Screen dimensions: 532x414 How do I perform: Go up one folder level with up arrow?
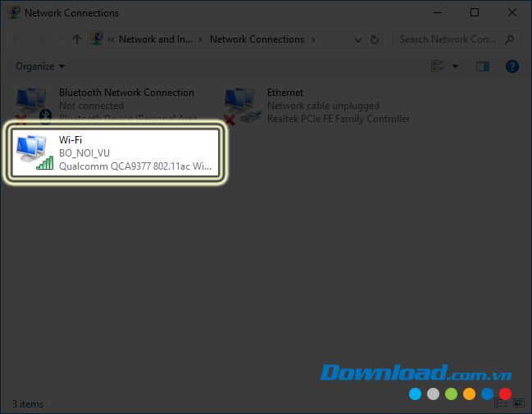pos(77,39)
